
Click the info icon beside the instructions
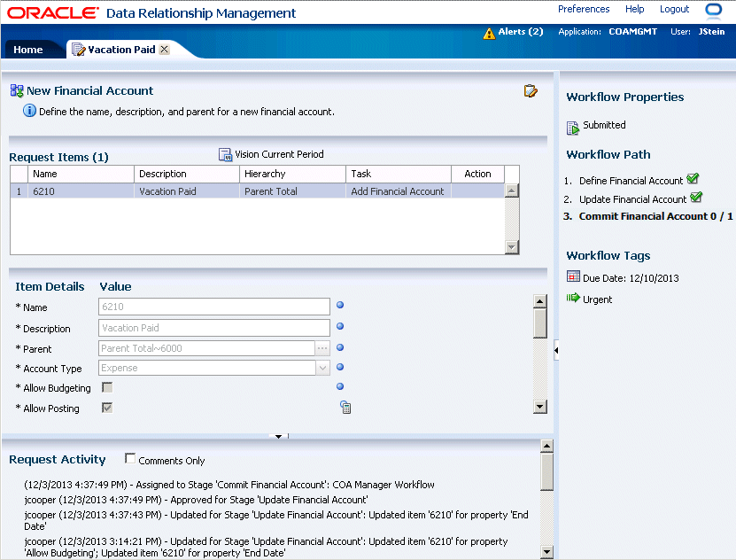(x=29, y=111)
